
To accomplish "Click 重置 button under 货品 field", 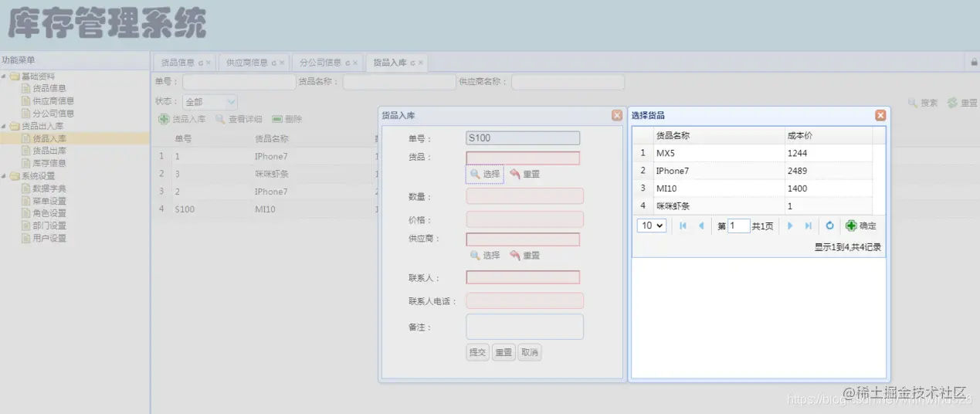I will pos(524,175).
